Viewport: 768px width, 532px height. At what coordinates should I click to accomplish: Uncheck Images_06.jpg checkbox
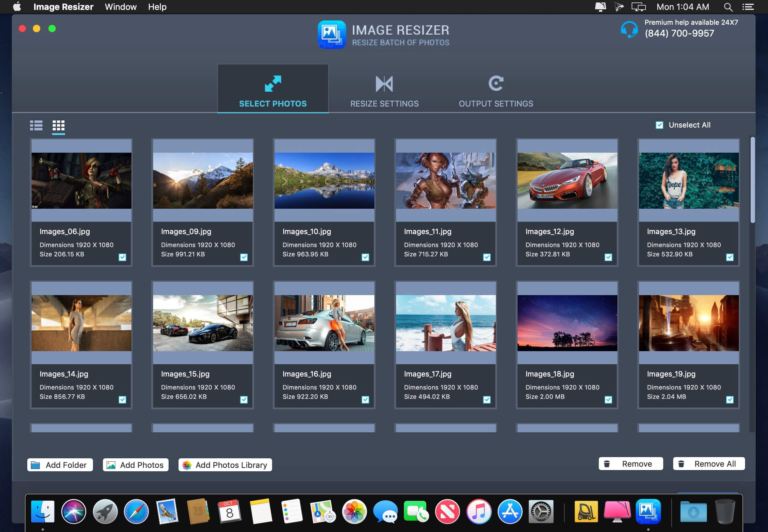click(122, 257)
